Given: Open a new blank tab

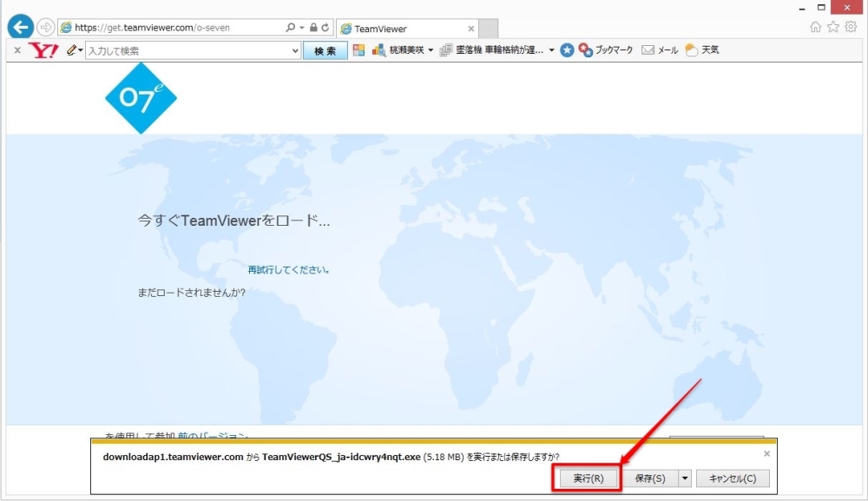Looking at the screenshot, I should [x=488, y=29].
